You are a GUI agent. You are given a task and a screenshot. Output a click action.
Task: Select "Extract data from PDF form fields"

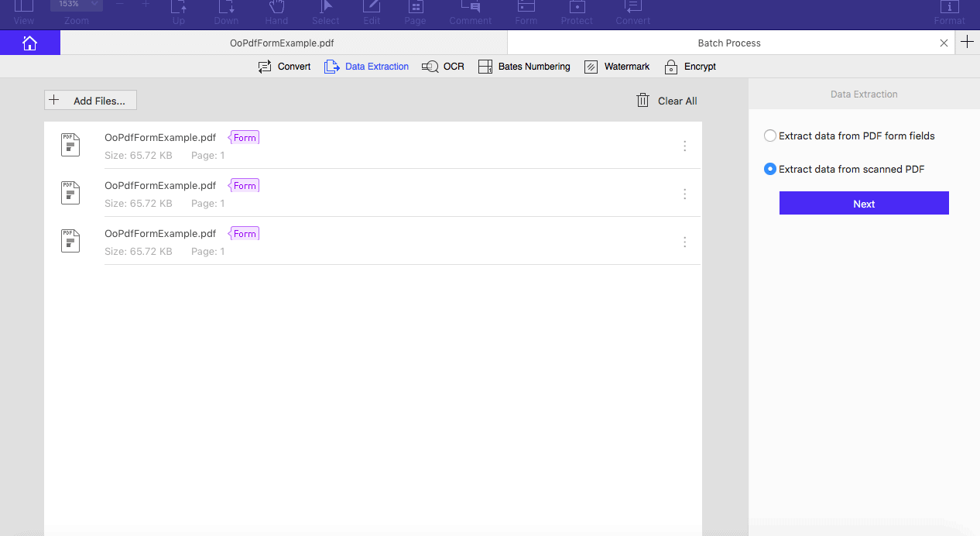click(x=770, y=135)
